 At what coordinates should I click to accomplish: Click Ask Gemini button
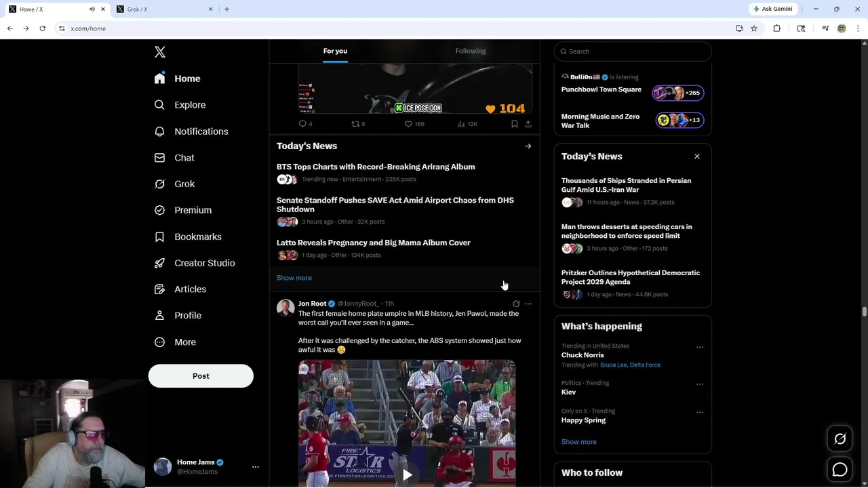click(x=772, y=9)
